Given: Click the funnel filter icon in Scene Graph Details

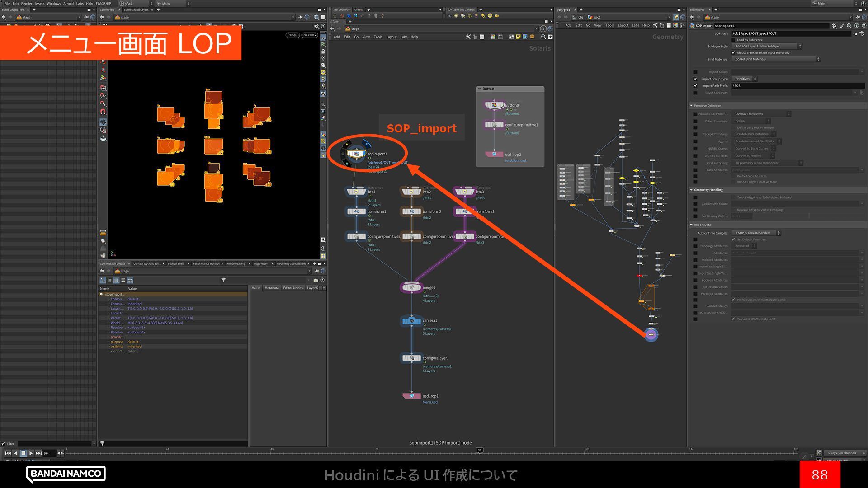Looking at the screenshot, I should tap(223, 280).
